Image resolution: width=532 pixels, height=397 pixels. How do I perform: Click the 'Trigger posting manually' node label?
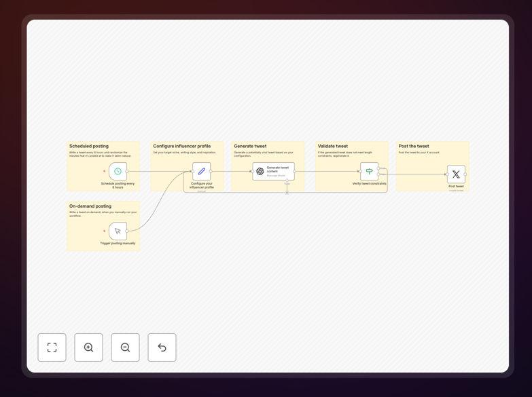pos(118,243)
